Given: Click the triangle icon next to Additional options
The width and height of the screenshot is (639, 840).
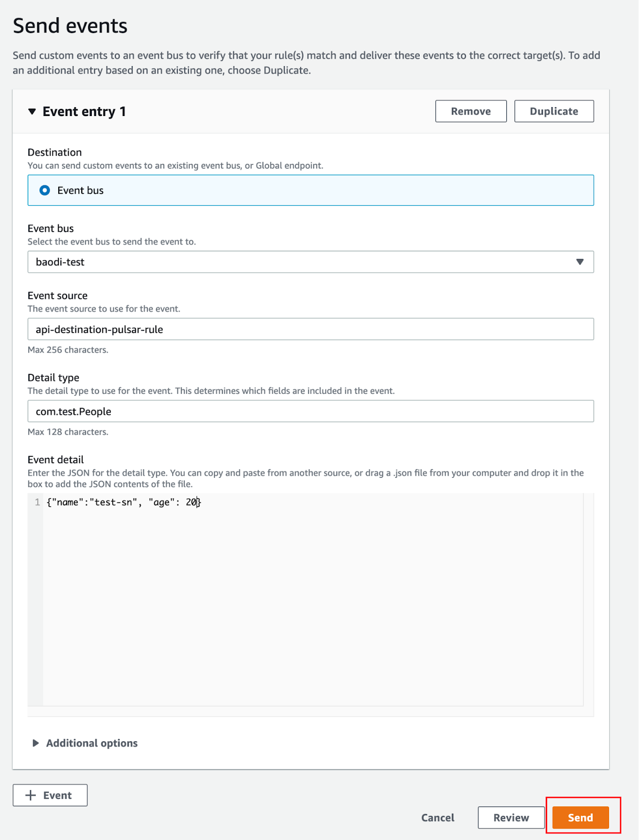Looking at the screenshot, I should (36, 743).
